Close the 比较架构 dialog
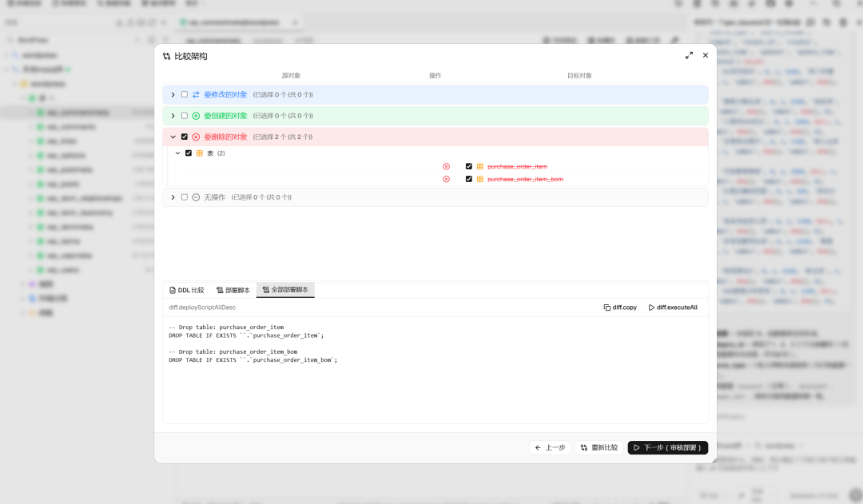This screenshot has width=863, height=504. (x=706, y=56)
